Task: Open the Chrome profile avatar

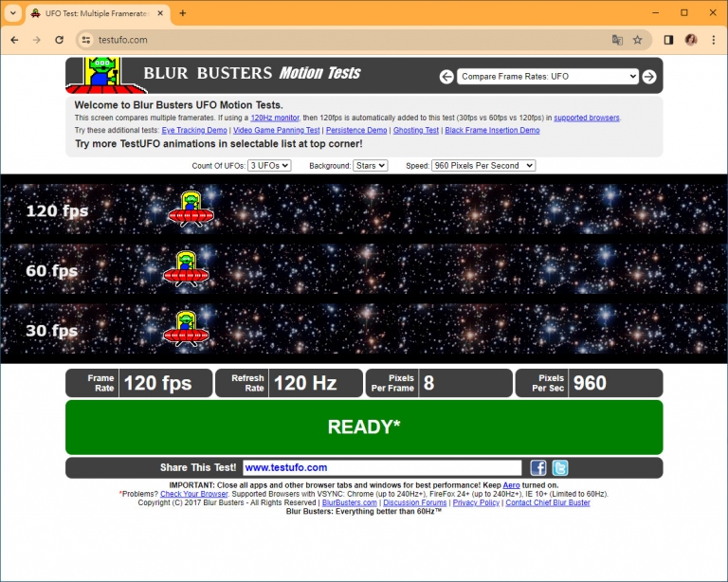Action: (691, 40)
